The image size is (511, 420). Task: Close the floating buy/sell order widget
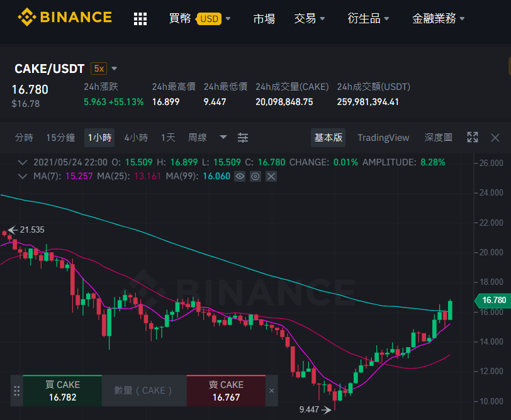(x=271, y=390)
